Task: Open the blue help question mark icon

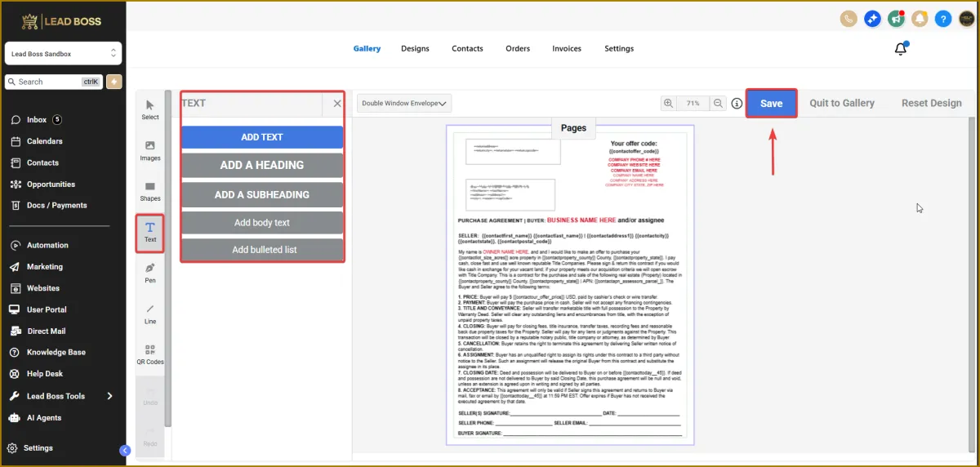Action: pos(943,18)
